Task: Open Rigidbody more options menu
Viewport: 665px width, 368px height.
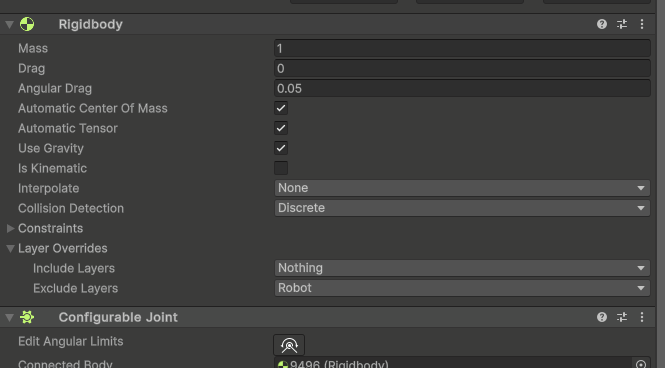Action: (x=642, y=24)
